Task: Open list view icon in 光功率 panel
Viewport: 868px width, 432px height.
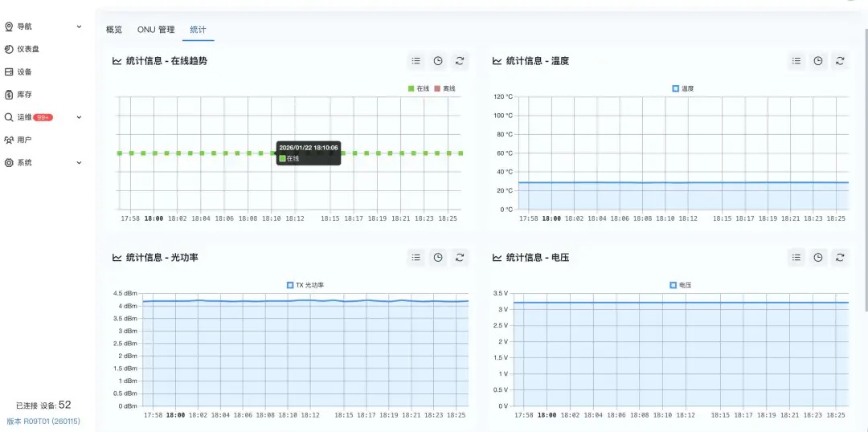Action: (x=416, y=257)
